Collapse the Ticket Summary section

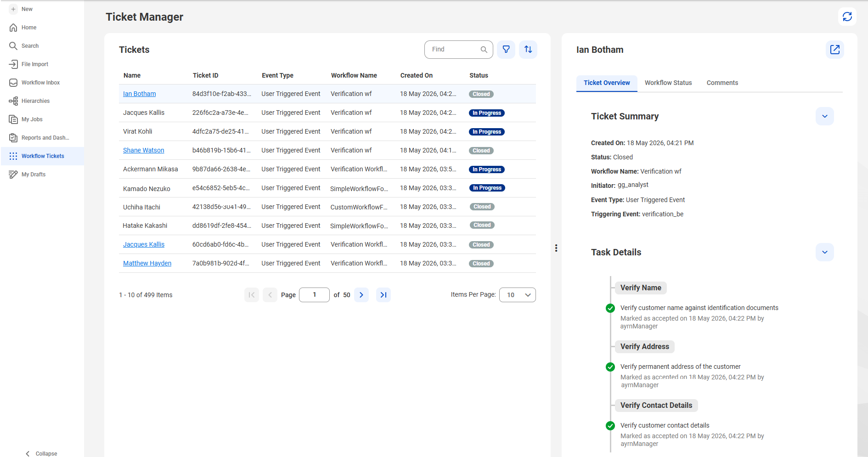coord(825,116)
